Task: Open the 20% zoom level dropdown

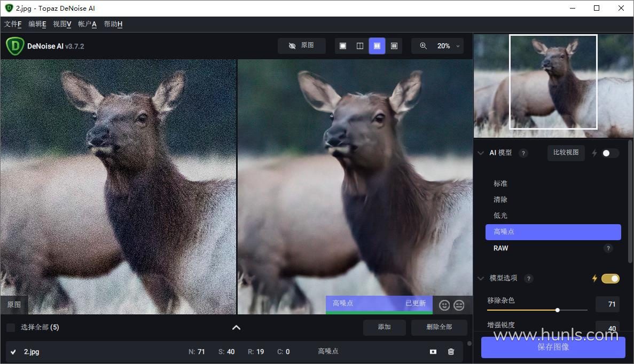Action: tap(458, 46)
